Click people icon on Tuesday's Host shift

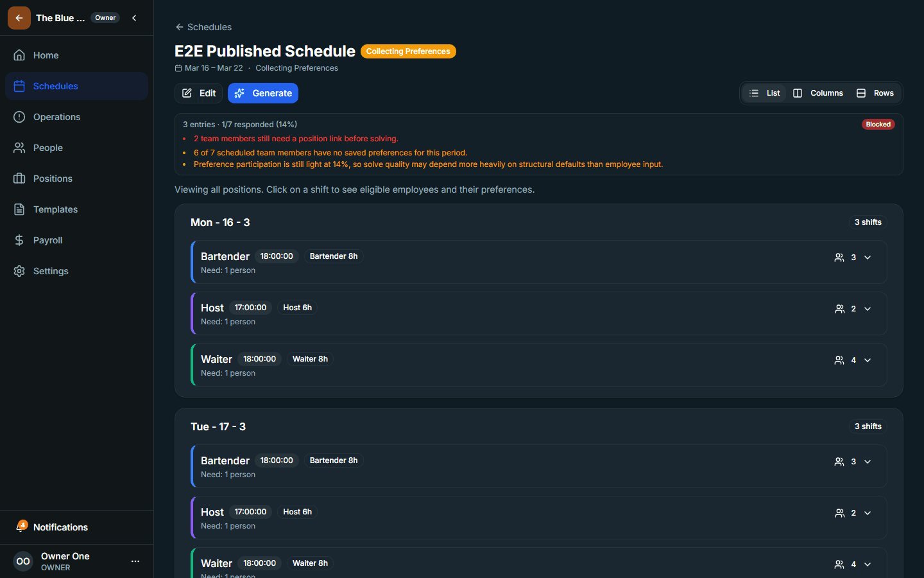(x=839, y=513)
